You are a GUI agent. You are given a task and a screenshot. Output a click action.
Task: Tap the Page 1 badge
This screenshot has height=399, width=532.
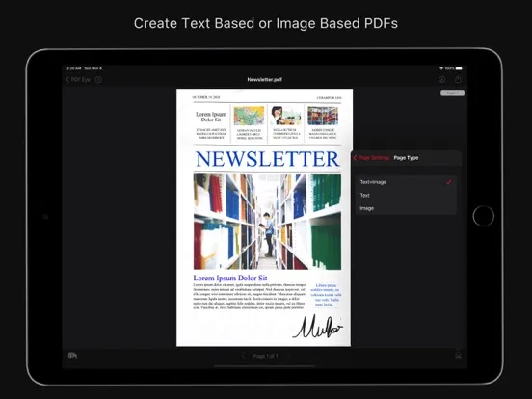(x=452, y=93)
